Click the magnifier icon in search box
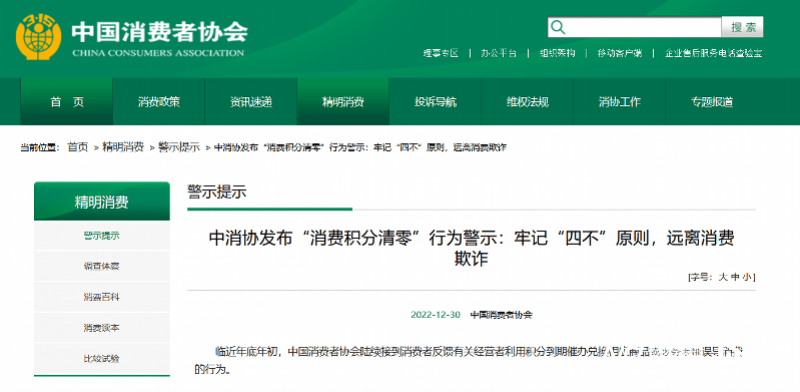This screenshot has width=800, height=392. [558, 27]
